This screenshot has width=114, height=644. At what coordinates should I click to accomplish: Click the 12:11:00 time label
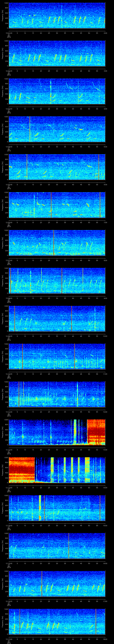tap(9, 412)
